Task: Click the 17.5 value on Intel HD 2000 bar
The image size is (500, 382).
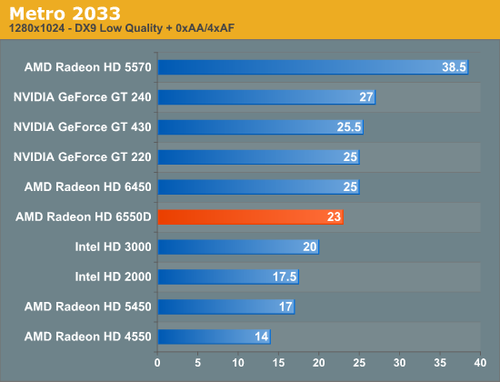Action: pyautogui.click(x=284, y=277)
